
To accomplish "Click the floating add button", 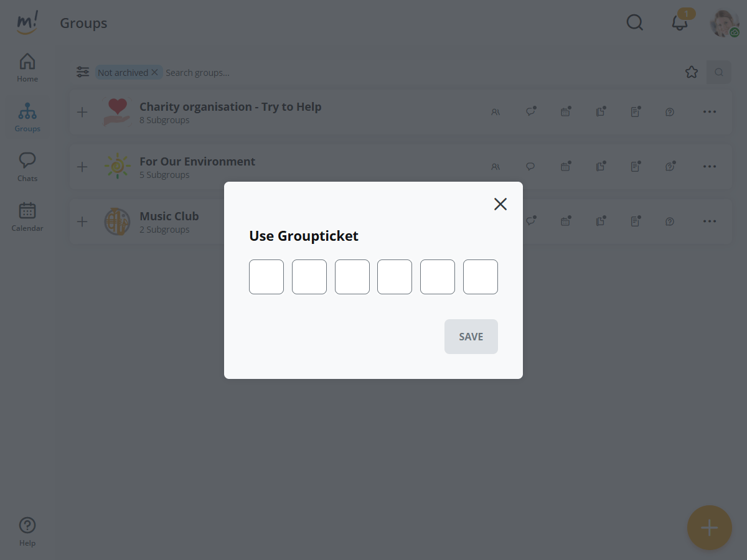I will tap(709, 528).
